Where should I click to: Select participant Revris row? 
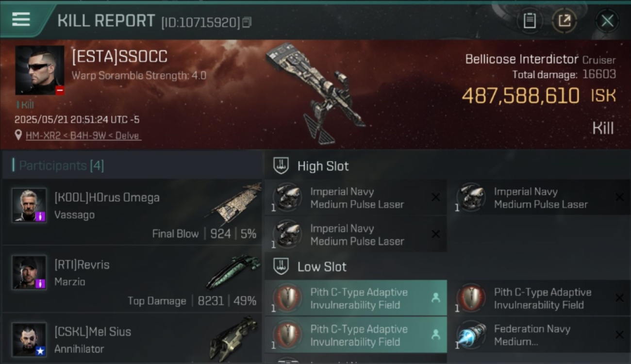[132, 280]
